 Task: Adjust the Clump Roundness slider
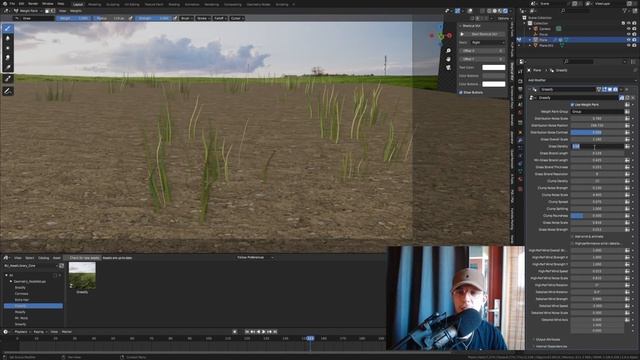tap(597, 216)
